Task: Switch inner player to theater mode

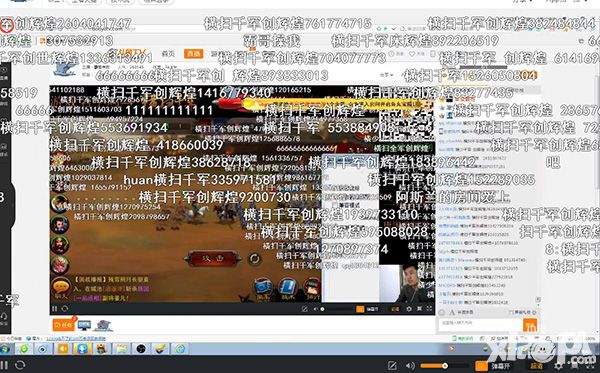Action: click(x=419, y=309)
